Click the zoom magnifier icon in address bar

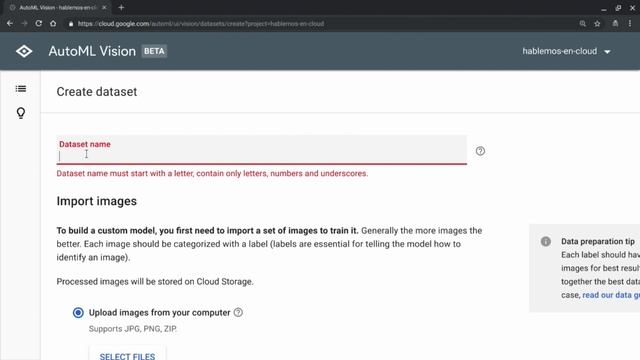[582, 24]
